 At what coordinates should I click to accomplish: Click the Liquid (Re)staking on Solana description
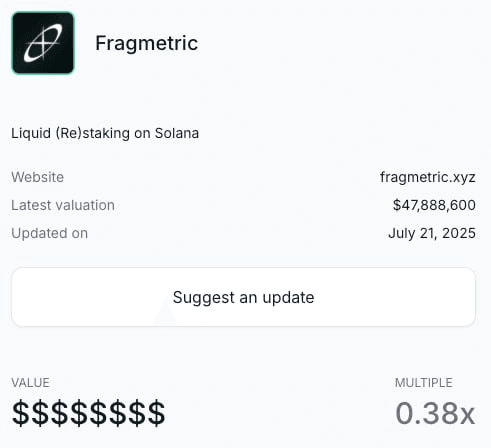(x=105, y=133)
